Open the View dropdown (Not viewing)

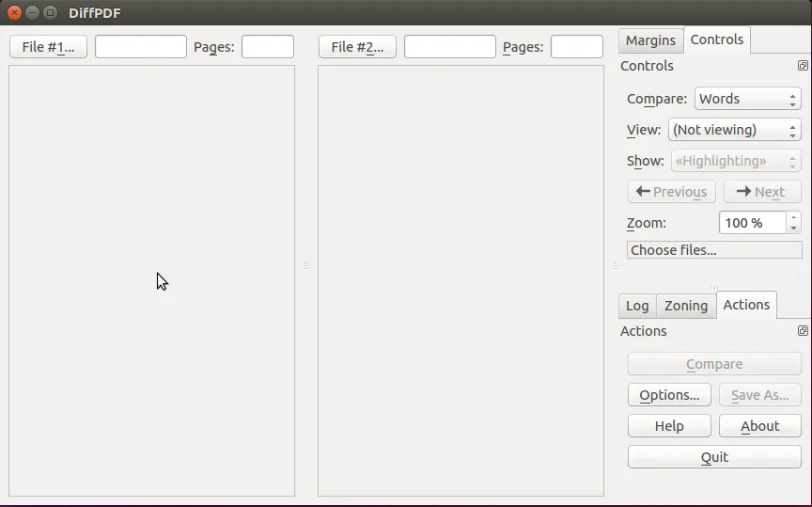[x=735, y=130]
